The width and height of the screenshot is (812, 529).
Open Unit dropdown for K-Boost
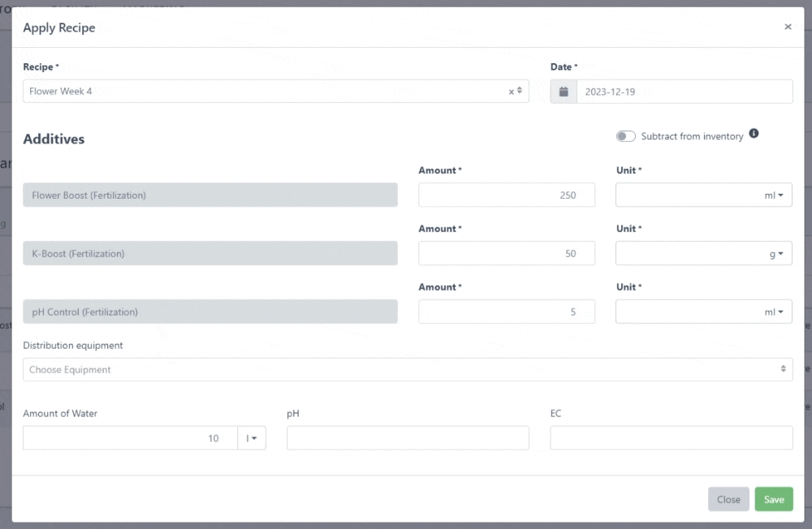point(703,253)
